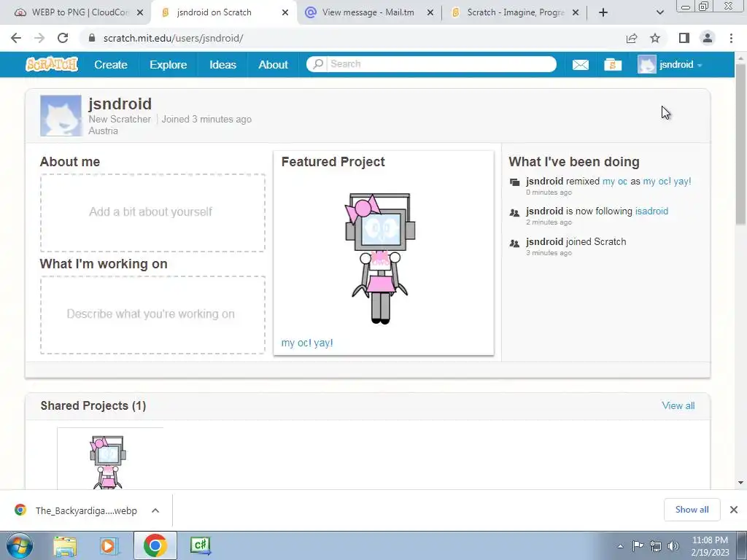The image size is (747, 560).
Task: Click the Scratch search input field
Action: [441, 64]
